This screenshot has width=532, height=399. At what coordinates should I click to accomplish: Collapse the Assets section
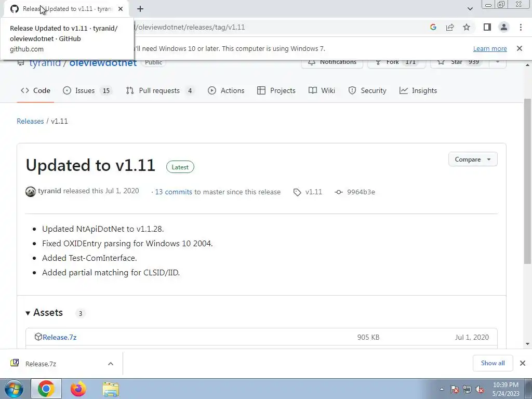click(x=45, y=312)
